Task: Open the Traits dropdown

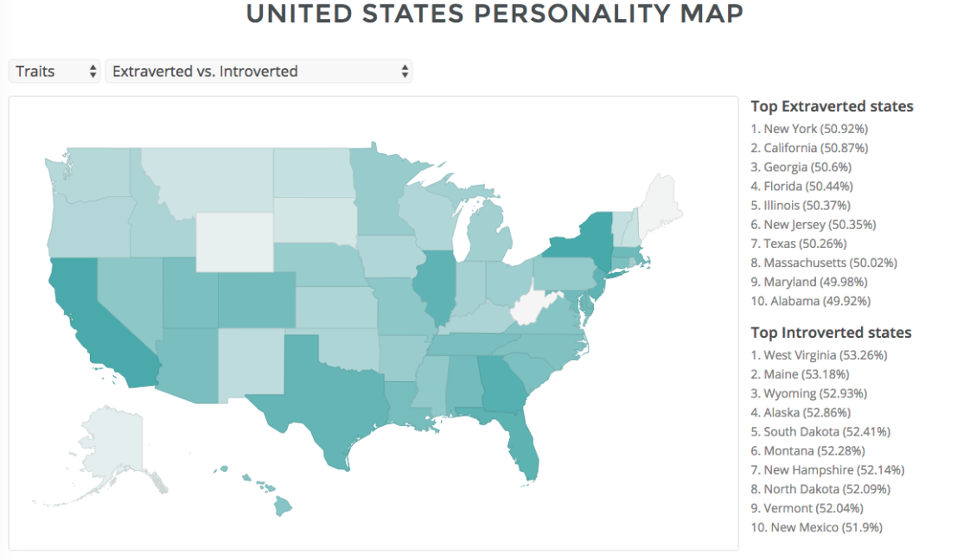Action: [x=54, y=71]
